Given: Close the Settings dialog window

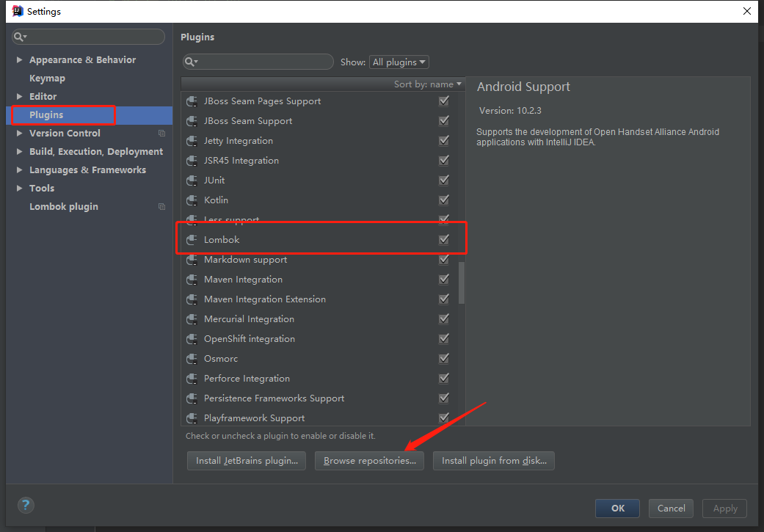Looking at the screenshot, I should click(747, 11).
